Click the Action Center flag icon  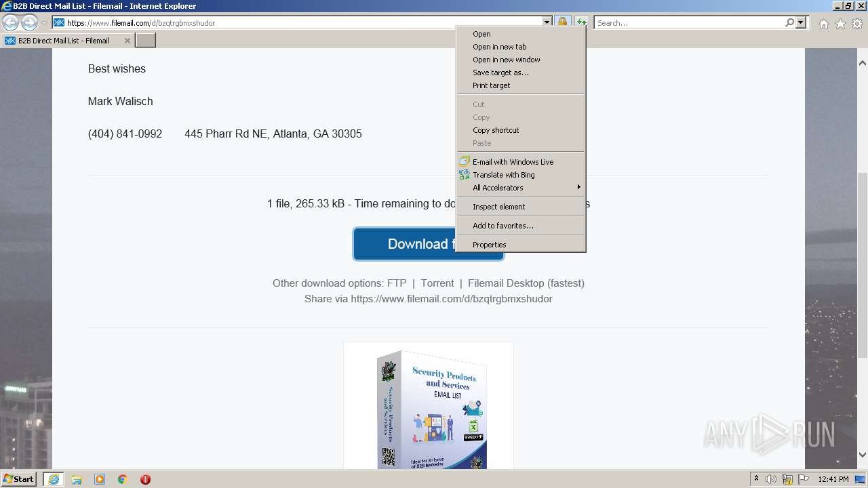(x=804, y=479)
